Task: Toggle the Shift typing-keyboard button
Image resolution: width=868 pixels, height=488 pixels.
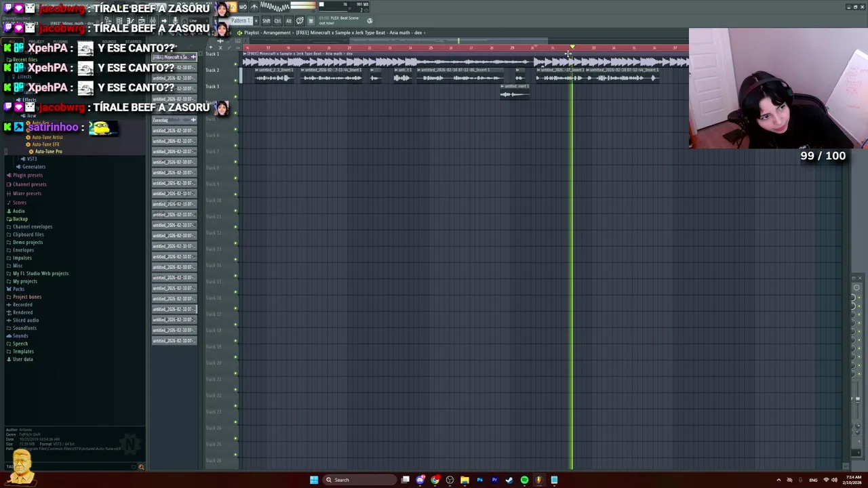Action: (x=267, y=20)
